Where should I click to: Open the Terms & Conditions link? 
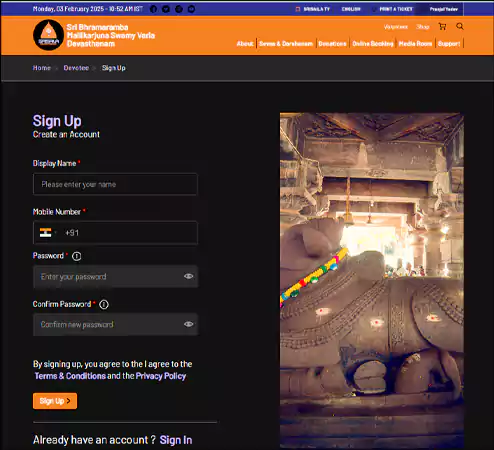pyautogui.click(x=70, y=376)
